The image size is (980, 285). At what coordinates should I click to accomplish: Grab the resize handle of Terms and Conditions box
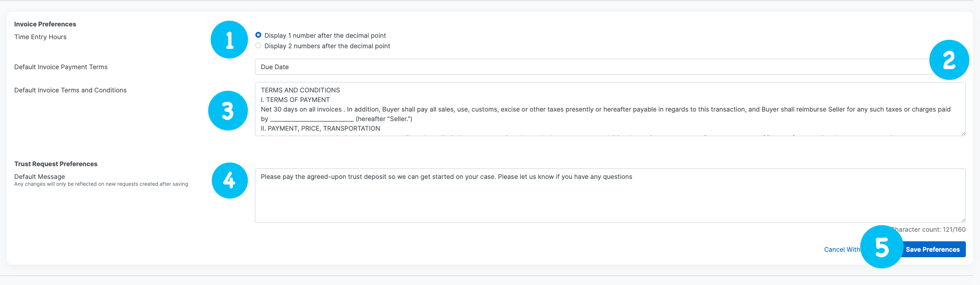[963, 133]
